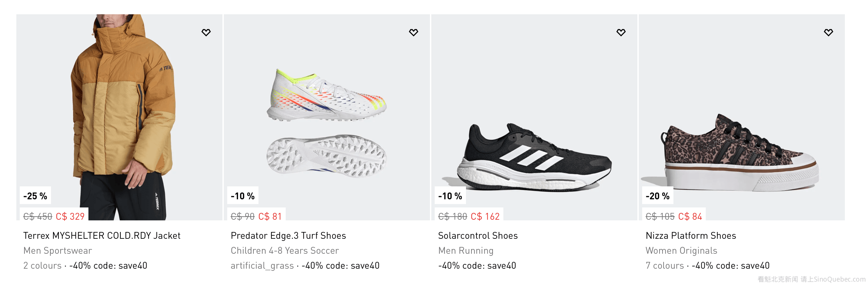Click the C$ 81 sale price
The image size is (868, 285).
(270, 216)
